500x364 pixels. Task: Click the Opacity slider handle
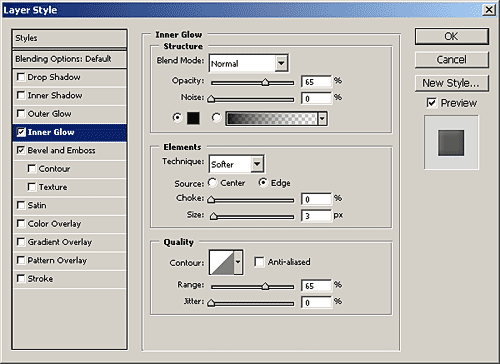265,82
